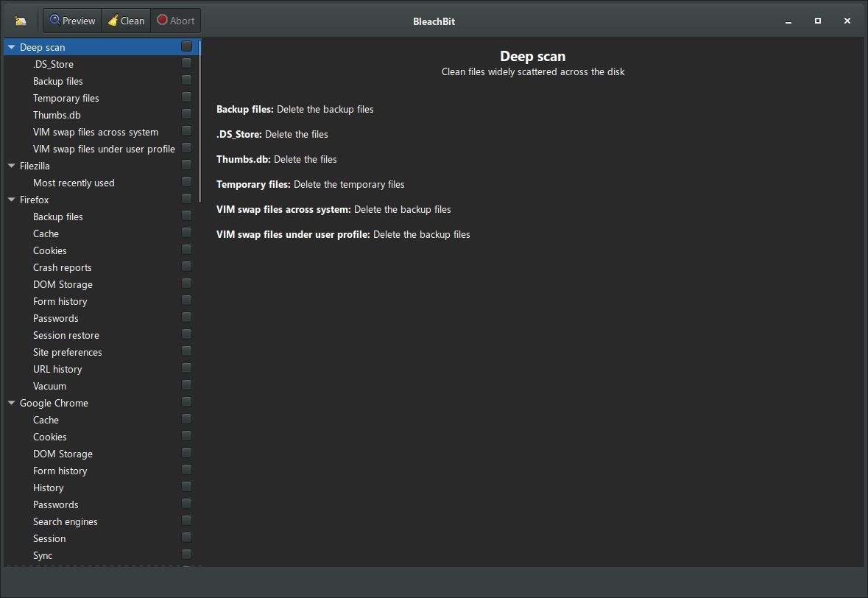Minimize the BleachBit window
The image size is (868, 598).
click(788, 21)
